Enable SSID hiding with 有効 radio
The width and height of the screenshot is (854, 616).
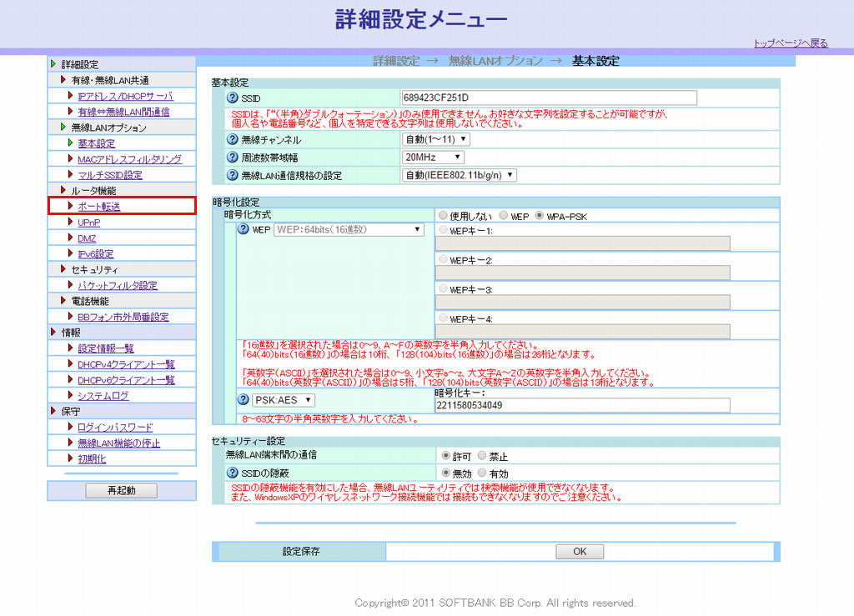(483, 473)
